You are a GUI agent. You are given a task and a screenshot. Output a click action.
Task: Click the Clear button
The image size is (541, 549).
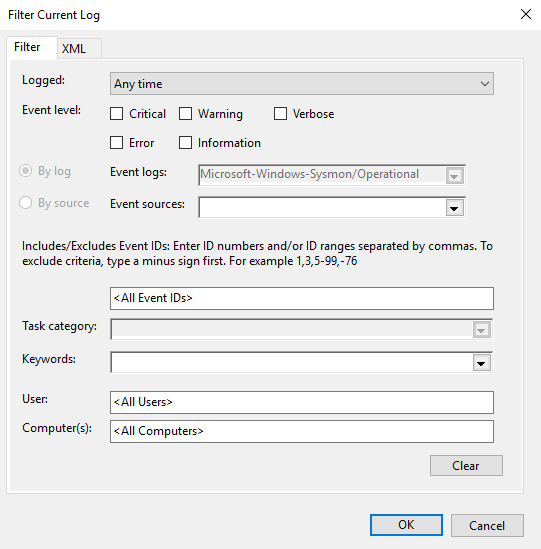point(466,466)
